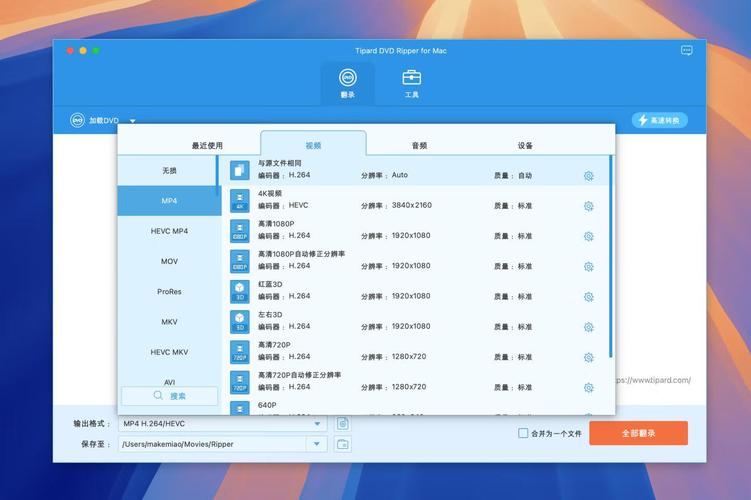Open settings gear for 4K视频 preset
This screenshot has width=751, height=500.
(589, 206)
